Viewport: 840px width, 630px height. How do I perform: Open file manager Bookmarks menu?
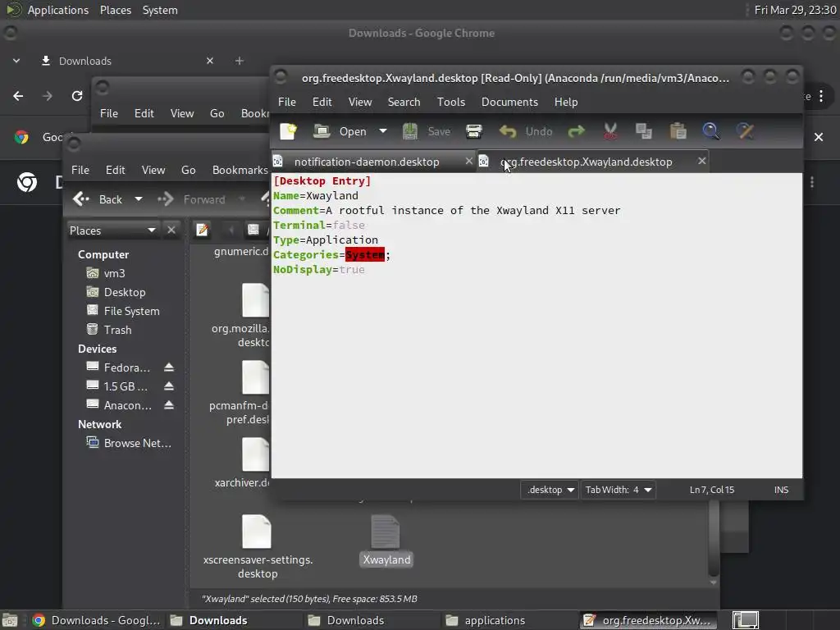(240, 170)
